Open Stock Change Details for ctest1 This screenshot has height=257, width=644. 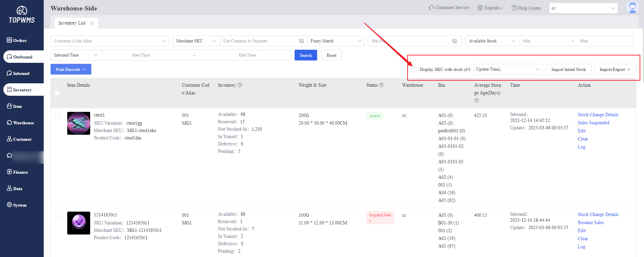pyautogui.click(x=598, y=115)
